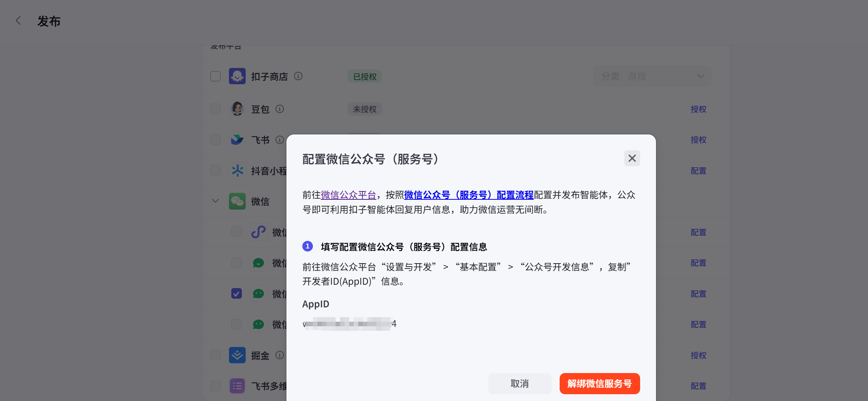Click the 豆包 avatar icon
Image resolution: width=868 pixels, height=401 pixels.
coord(237,109)
